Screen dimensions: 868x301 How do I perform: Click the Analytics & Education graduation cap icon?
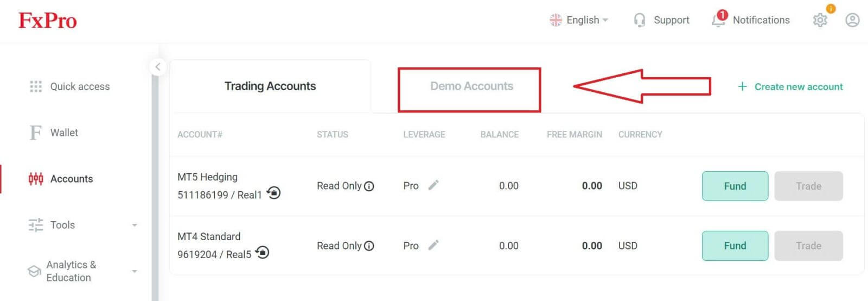point(34,271)
